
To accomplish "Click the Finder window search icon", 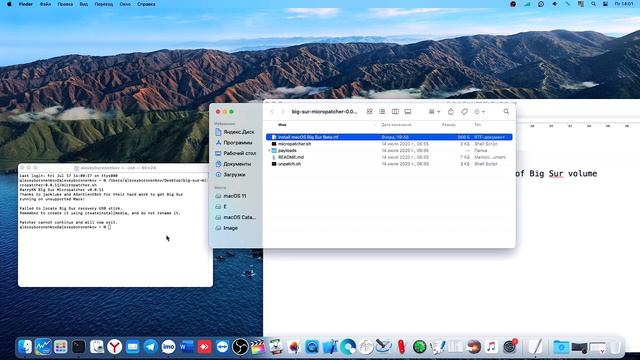I will click(506, 111).
